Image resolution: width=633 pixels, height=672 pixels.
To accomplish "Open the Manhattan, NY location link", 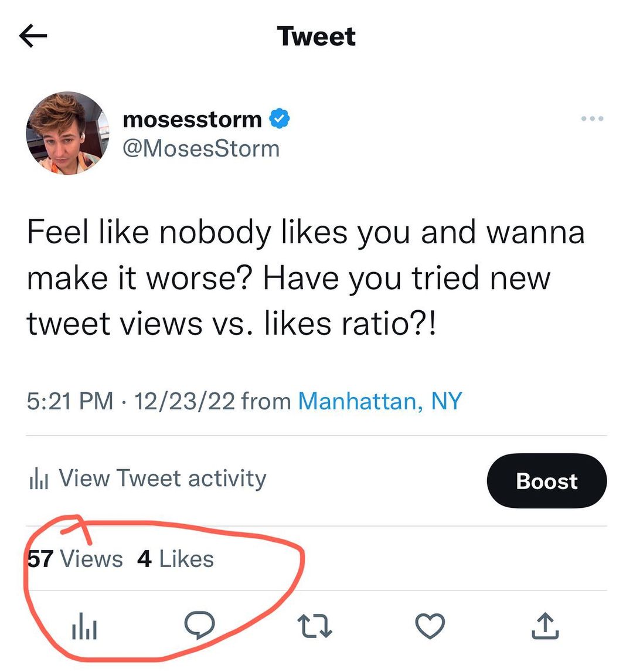I will click(x=380, y=402).
